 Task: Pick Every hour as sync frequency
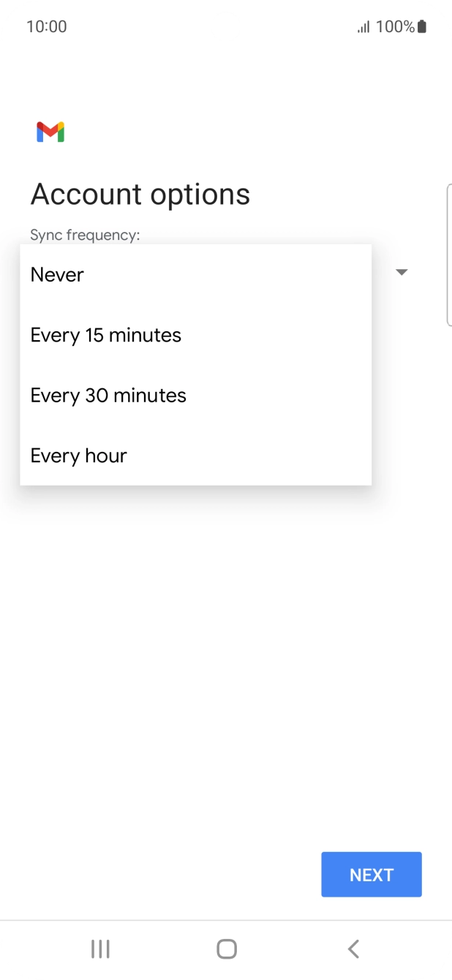pos(78,455)
